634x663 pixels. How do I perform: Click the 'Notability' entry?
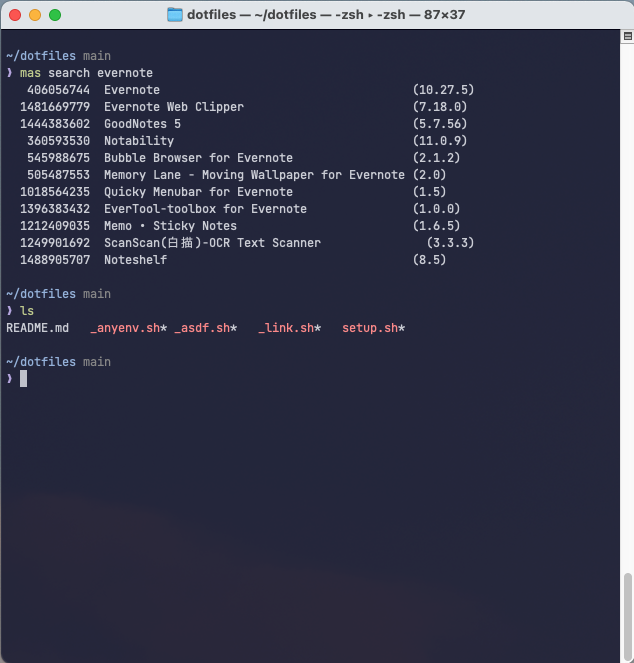(139, 141)
